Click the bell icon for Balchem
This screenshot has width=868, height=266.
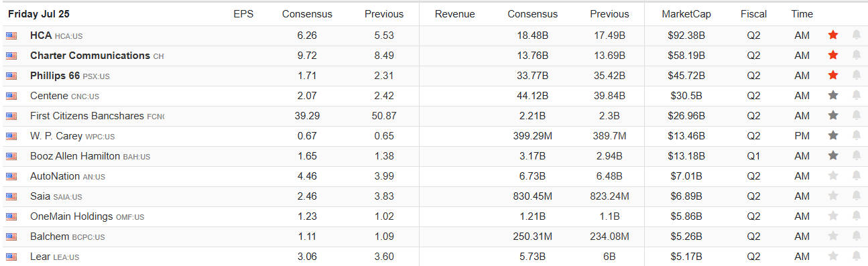pyautogui.click(x=856, y=236)
